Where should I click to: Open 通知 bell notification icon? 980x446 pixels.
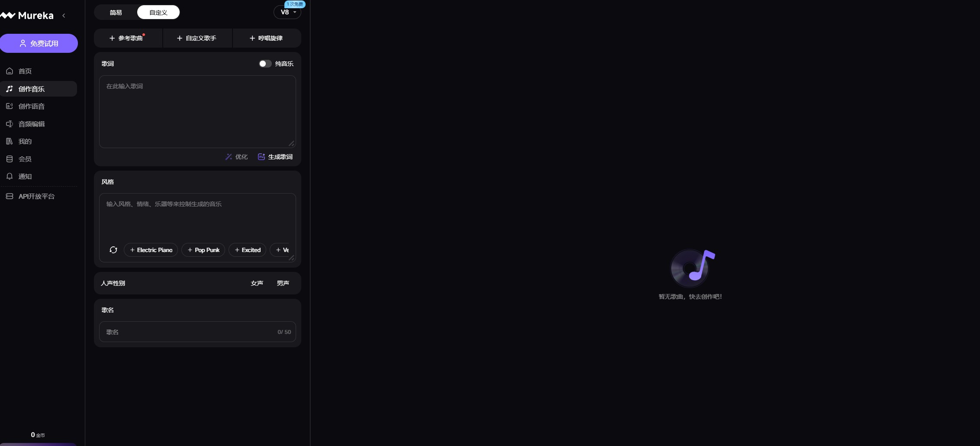pos(10,176)
